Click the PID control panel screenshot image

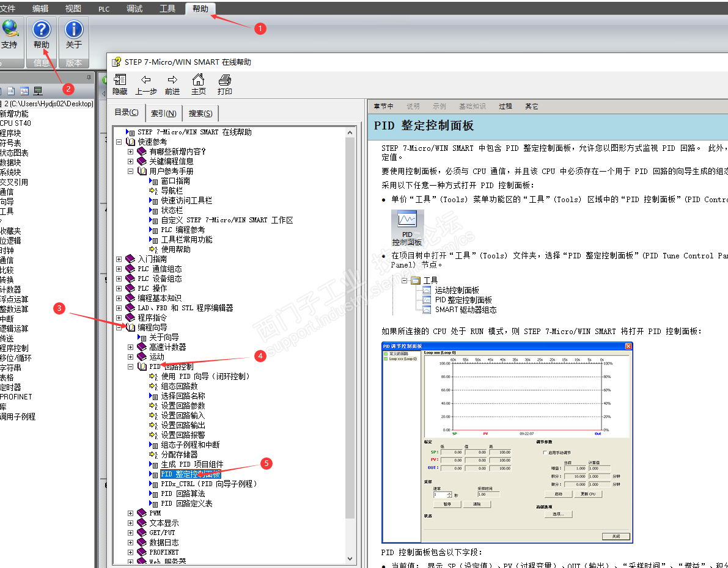(507, 443)
